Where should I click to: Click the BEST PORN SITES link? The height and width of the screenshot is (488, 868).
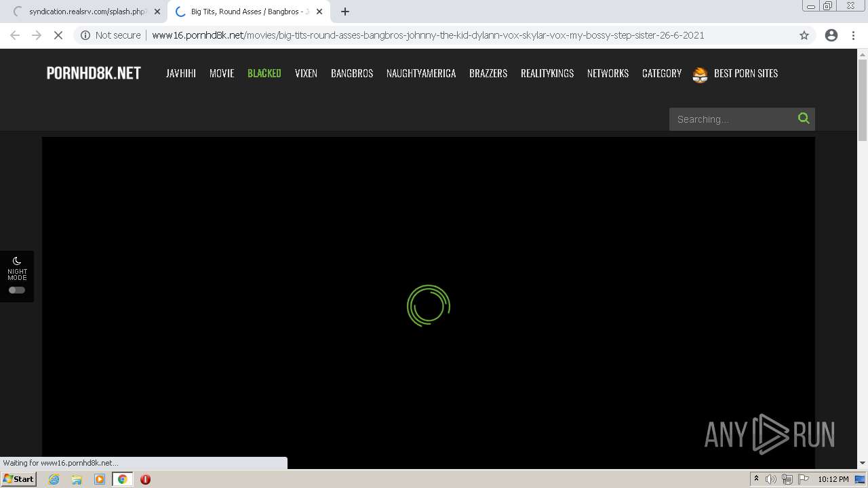[746, 73]
